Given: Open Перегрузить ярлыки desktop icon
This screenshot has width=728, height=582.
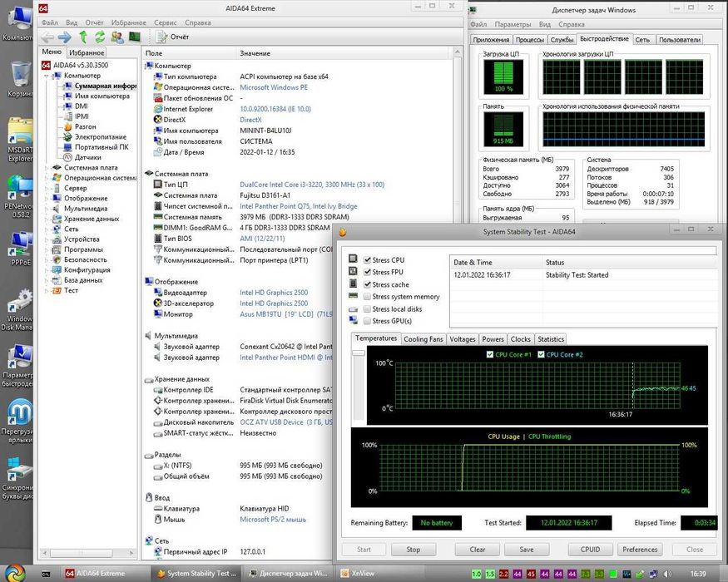Looking at the screenshot, I should tap(18, 421).
